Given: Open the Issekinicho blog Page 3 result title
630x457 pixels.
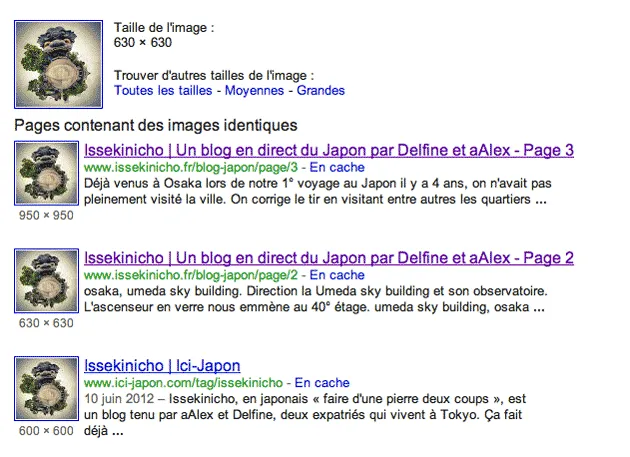Looking at the screenshot, I should coord(329,150).
